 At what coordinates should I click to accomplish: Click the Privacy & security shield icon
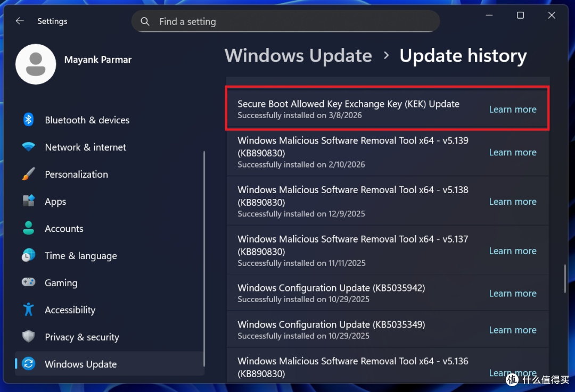tap(29, 336)
